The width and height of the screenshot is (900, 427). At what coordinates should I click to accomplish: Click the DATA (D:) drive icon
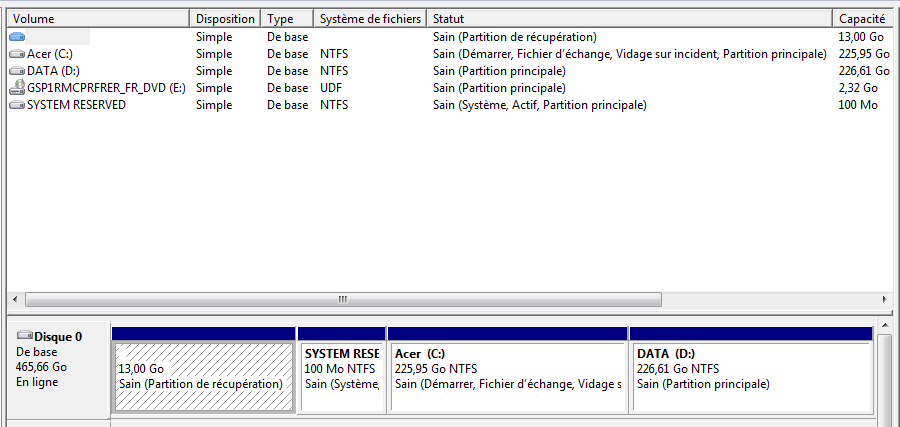point(17,71)
